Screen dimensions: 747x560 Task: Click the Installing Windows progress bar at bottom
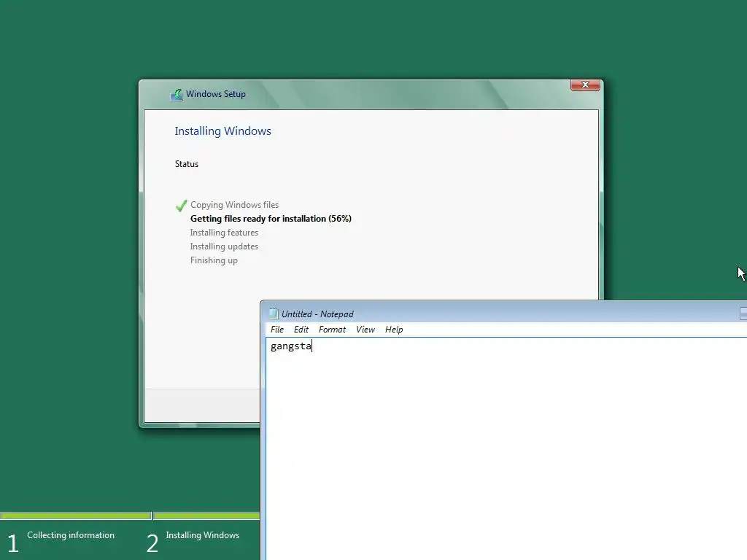pyautogui.click(x=206, y=516)
